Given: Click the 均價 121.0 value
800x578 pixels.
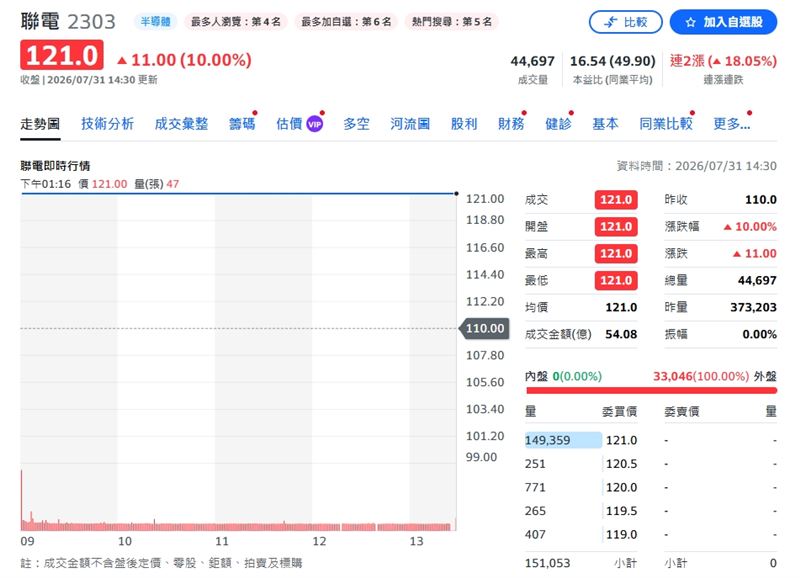Looking at the screenshot, I should pos(621,307).
